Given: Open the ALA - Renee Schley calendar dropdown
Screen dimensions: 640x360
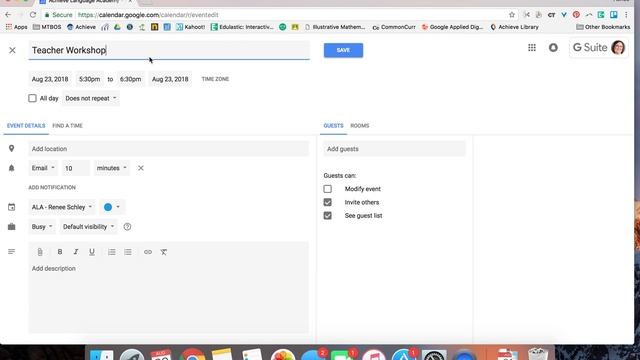Looking at the screenshot, I should point(62,207).
